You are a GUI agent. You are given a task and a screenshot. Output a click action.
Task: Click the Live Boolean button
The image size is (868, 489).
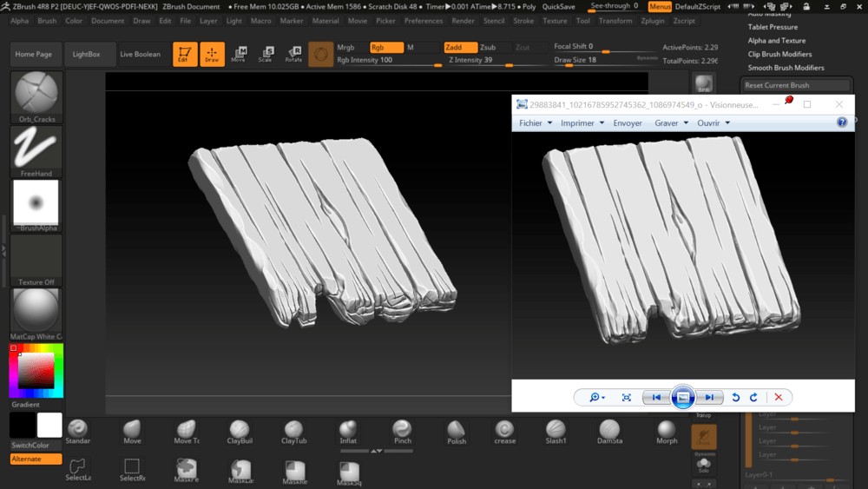(x=140, y=54)
